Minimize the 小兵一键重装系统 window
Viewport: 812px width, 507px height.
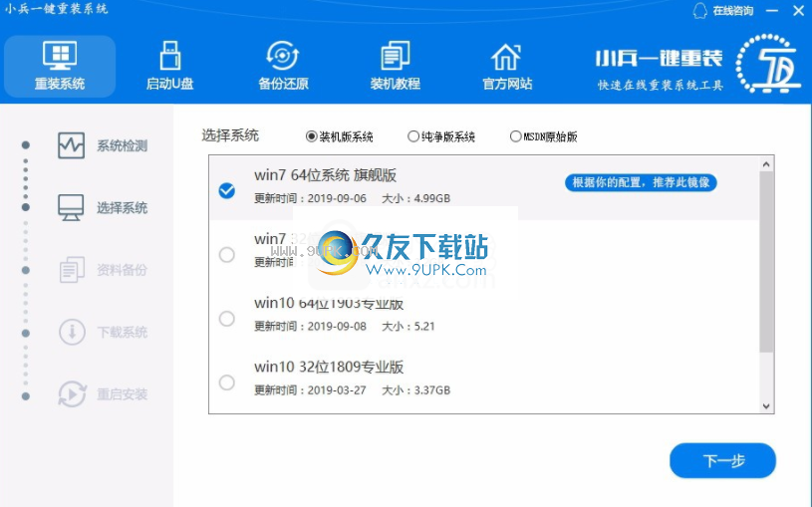click(771, 11)
